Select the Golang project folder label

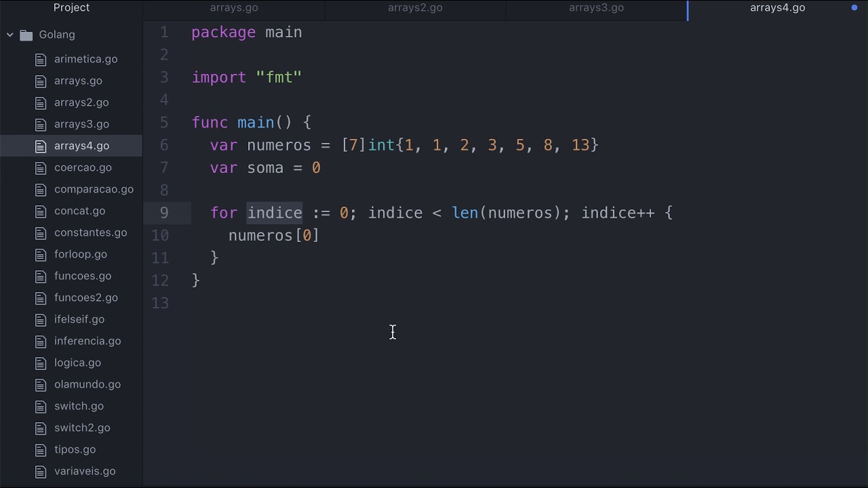[x=57, y=35]
